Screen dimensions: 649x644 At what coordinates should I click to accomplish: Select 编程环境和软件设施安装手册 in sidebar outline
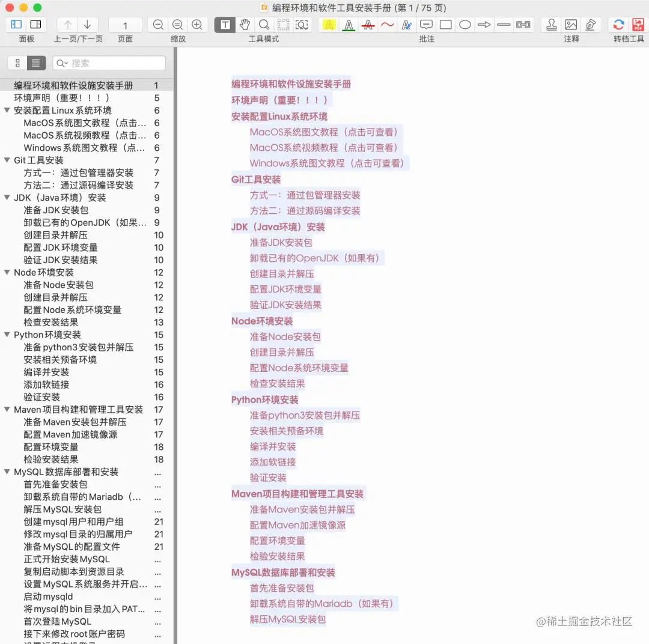point(86,85)
